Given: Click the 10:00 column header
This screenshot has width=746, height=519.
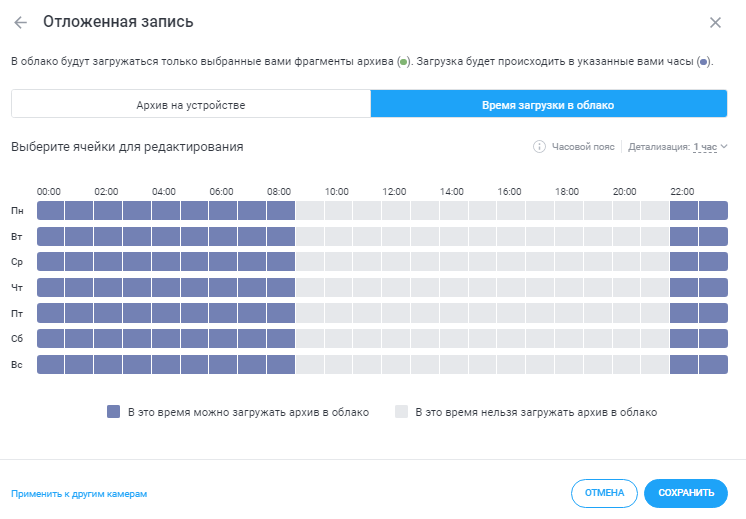Looking at the screenshot, I should click(337, 191).
